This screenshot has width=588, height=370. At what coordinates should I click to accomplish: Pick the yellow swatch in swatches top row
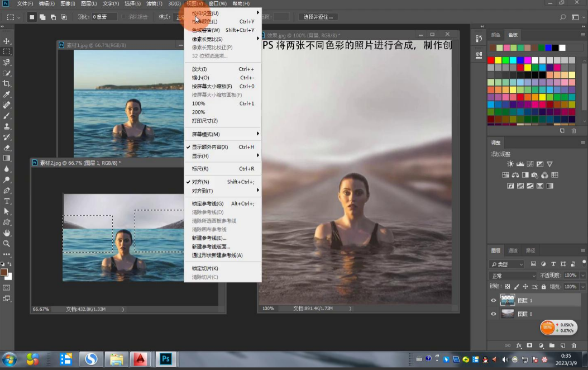tap(498, 60)
